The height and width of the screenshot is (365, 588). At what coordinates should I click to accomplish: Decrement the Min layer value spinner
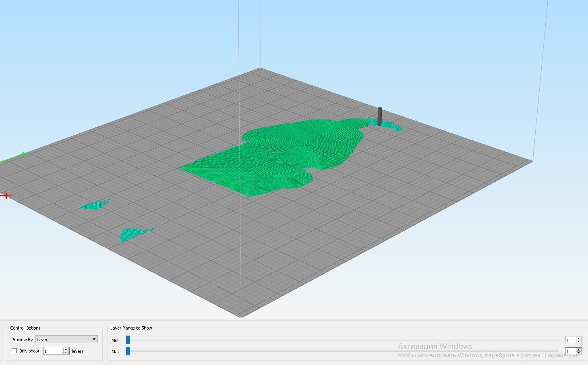(579, 342)
